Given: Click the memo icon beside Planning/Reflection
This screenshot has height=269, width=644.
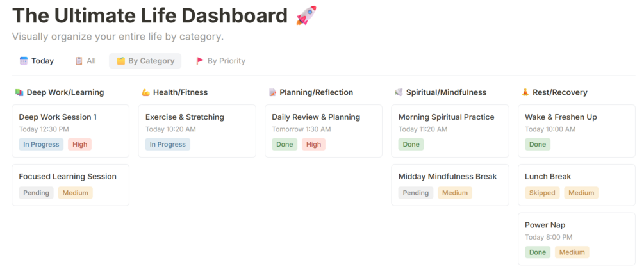Looking at the screenshot, I should click(x=272, y=92).
